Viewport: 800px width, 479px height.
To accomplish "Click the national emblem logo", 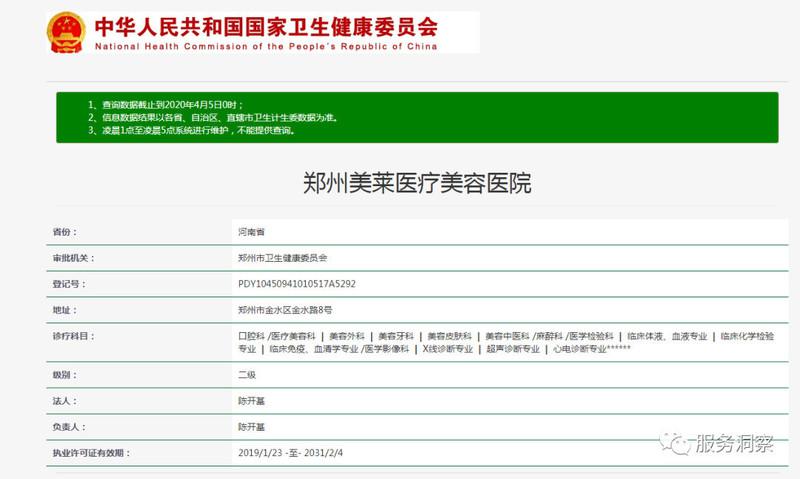I will [65, 32].
